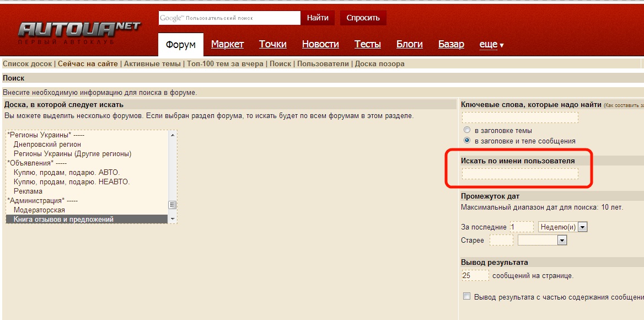Click the forum list scroll-down arrow
Screen dimensions: 644x320
pos(173,219)
